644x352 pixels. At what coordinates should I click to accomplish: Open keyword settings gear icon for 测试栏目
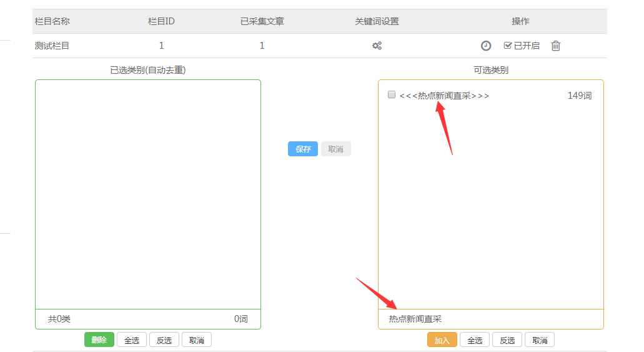377,46
